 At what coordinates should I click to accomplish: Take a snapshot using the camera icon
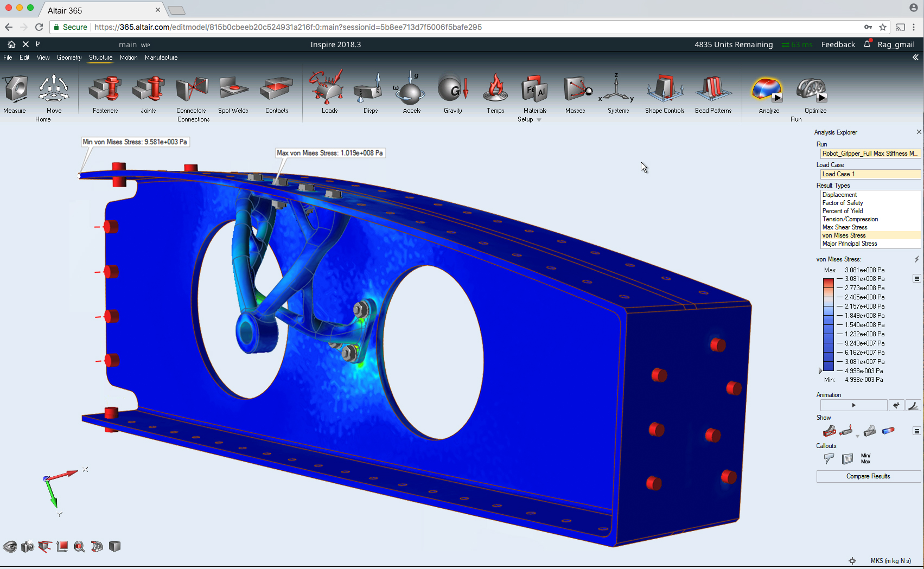tap(27, 546)
